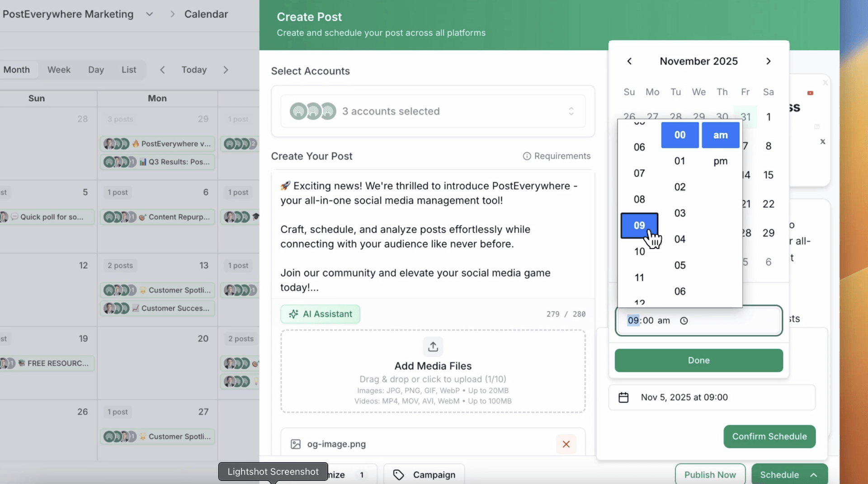Switch to List view tab

coord(128,70)
